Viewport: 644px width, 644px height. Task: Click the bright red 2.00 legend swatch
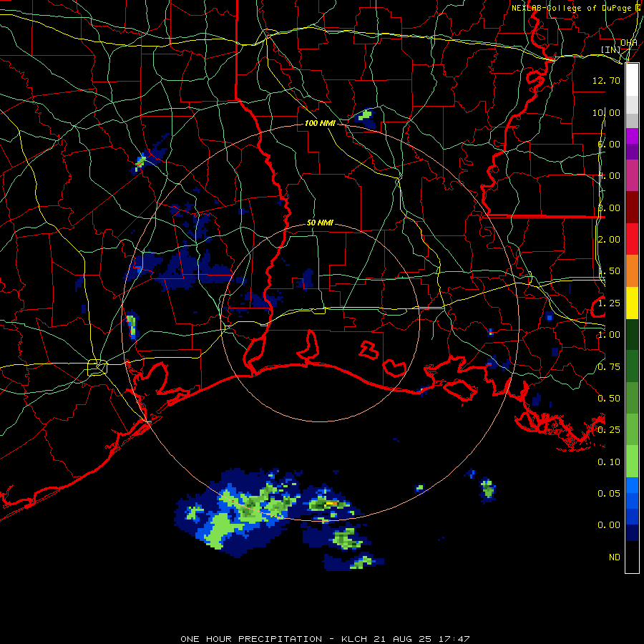click(x=632, y=239)
